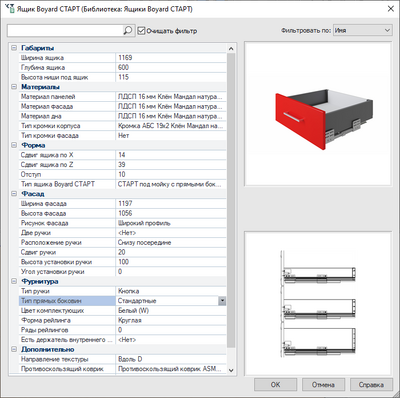Click 'Расположение ручки' value 'Снизу посередине'
400x398 pixels.
[x=171, y=242]
